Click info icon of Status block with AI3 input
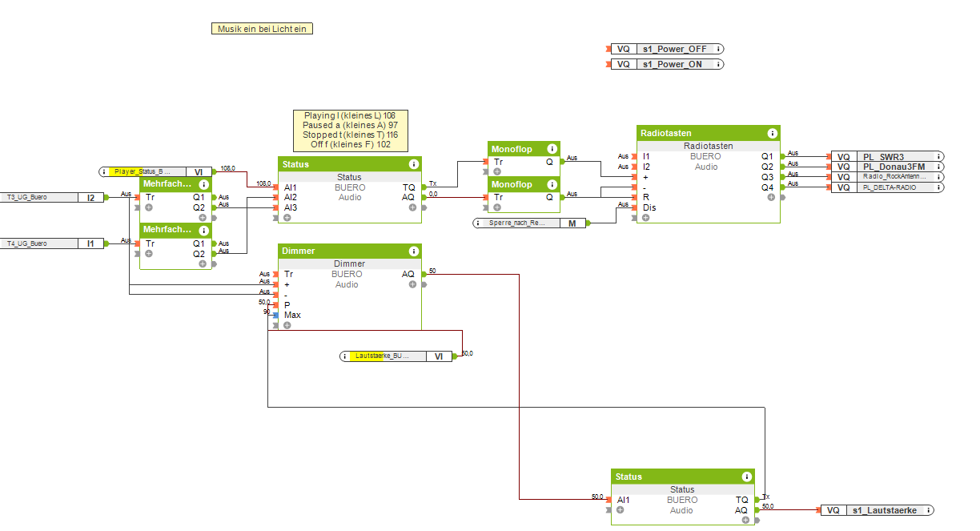The width and height of the screenshot is (980, 531). 413,164
